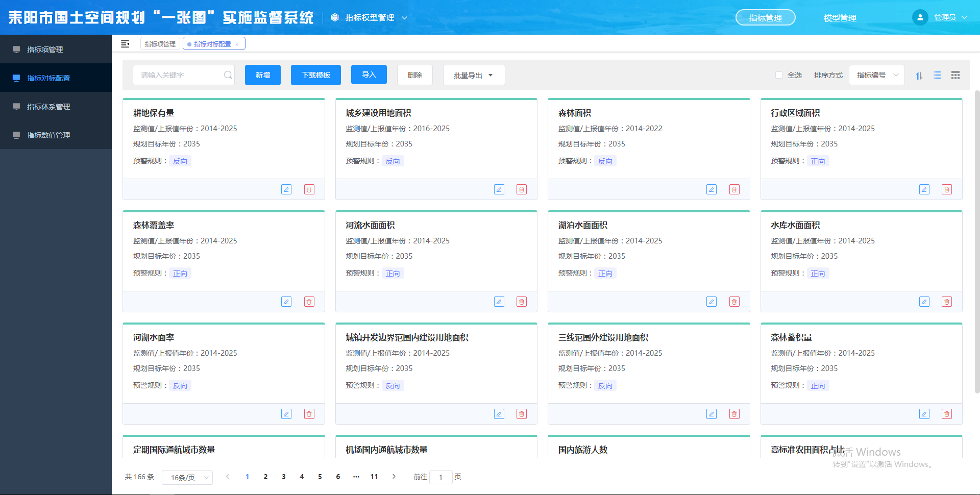
Task: Click the 导入 button
Action: pyautogui.click(x=369, y=75)
